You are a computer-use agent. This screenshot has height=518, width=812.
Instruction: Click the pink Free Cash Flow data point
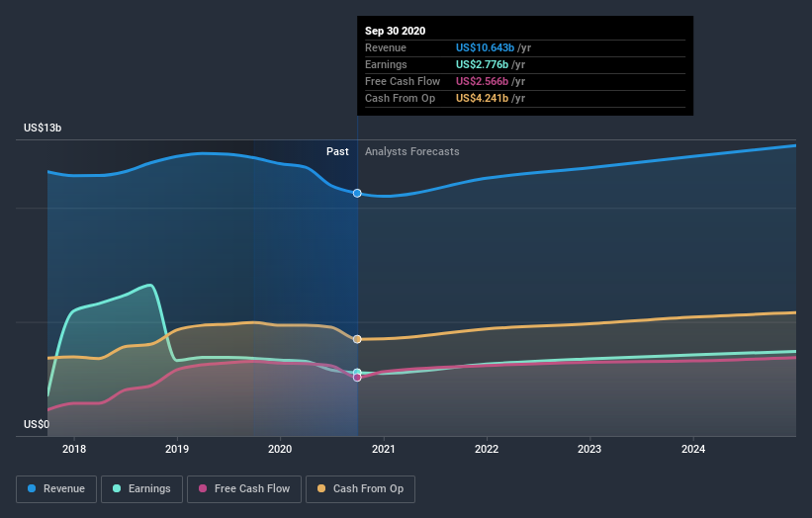coord(357,378)
